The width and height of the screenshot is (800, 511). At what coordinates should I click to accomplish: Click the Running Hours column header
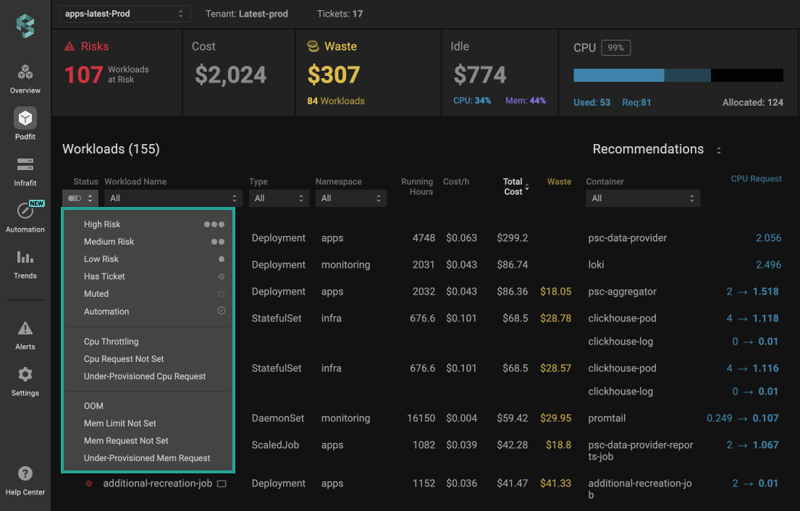417,187
